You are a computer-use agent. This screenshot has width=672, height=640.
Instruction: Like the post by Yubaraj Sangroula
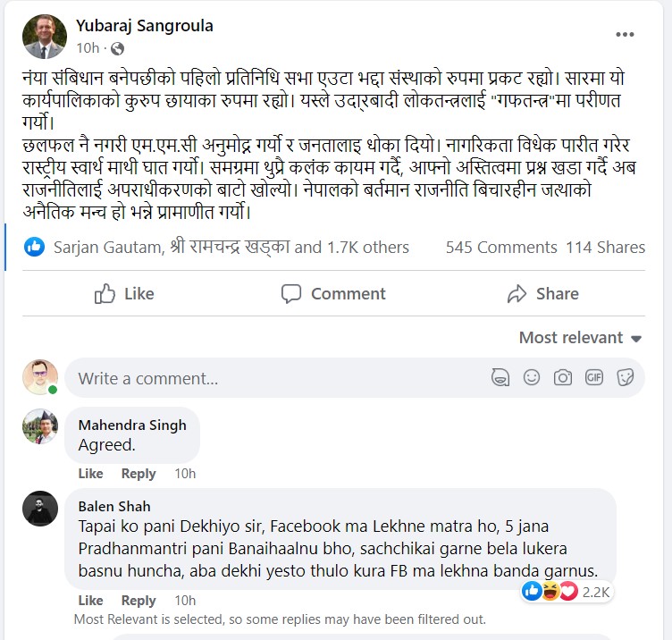click(124, 294)
